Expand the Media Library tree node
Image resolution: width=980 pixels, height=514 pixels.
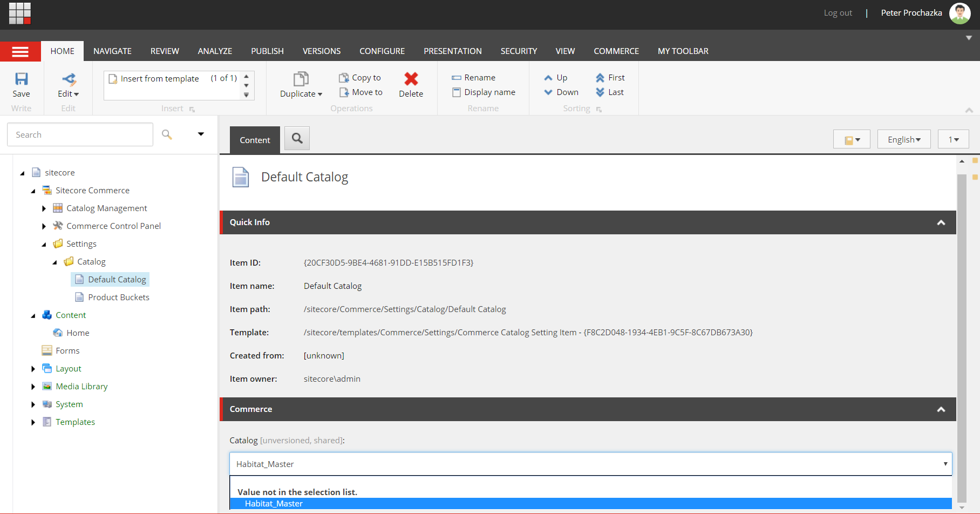[33, 387]
